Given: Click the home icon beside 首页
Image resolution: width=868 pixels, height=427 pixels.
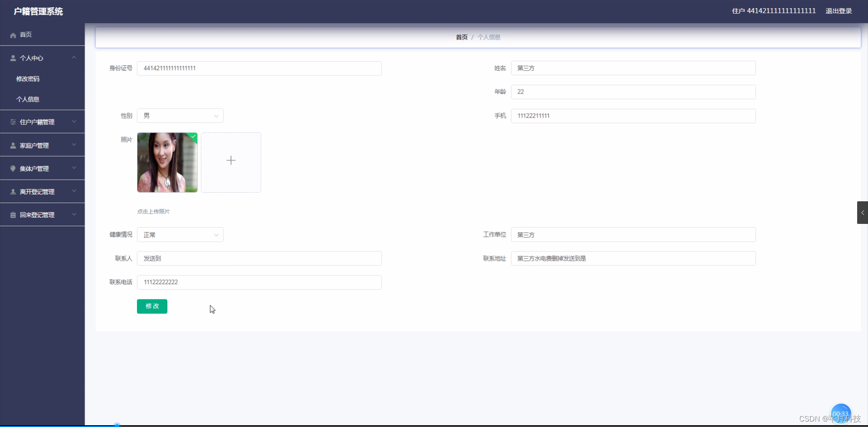Looking at the screenshot, I should click(x=13, y=35).
